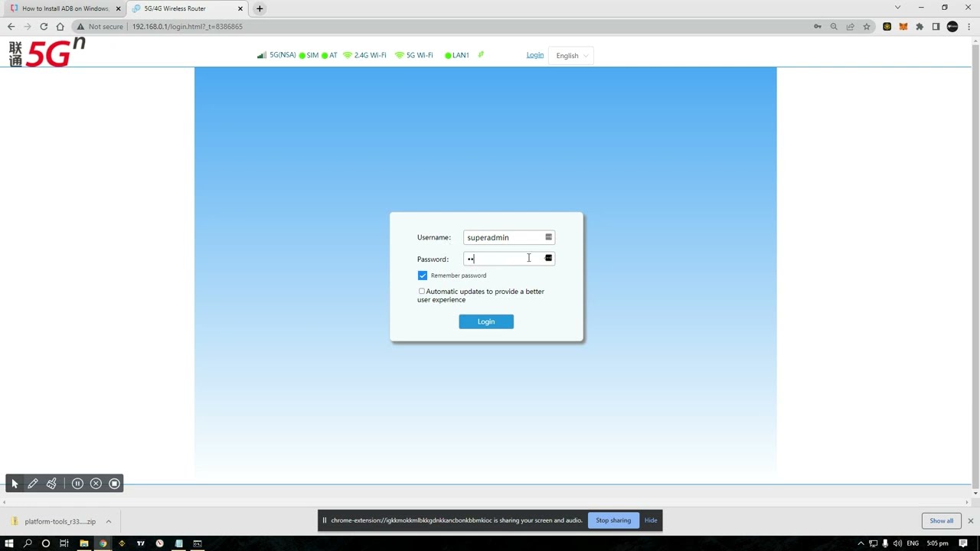The image size is (980, 551).
Task: Close the downloads bar
Action: click(x=970, y=520)
